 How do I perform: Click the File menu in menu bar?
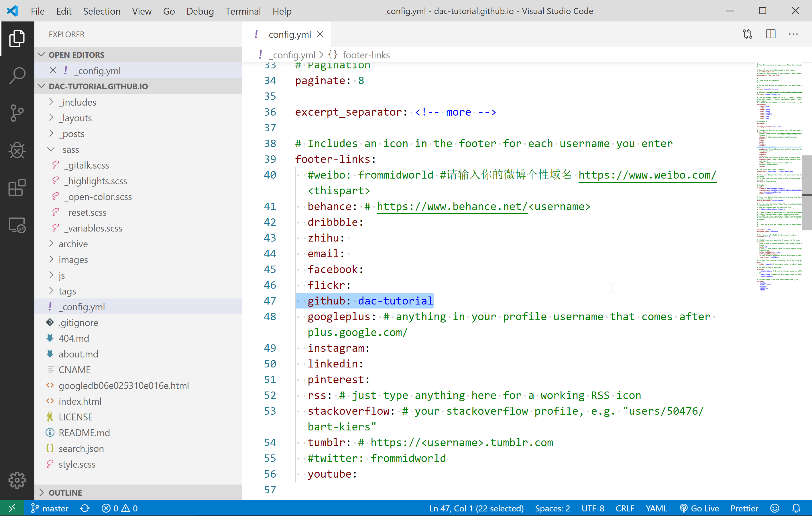click(37, 11)
